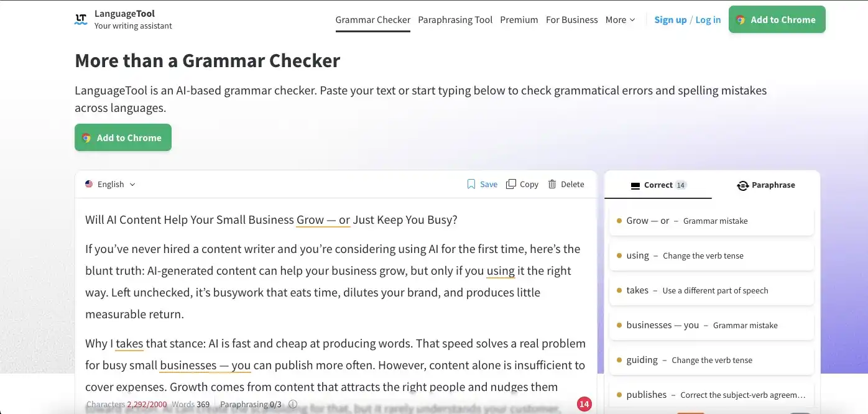This screenshot has width=868, height=414.
Task: Open the Paraphrasing Tool page
Action: (455, 19)
